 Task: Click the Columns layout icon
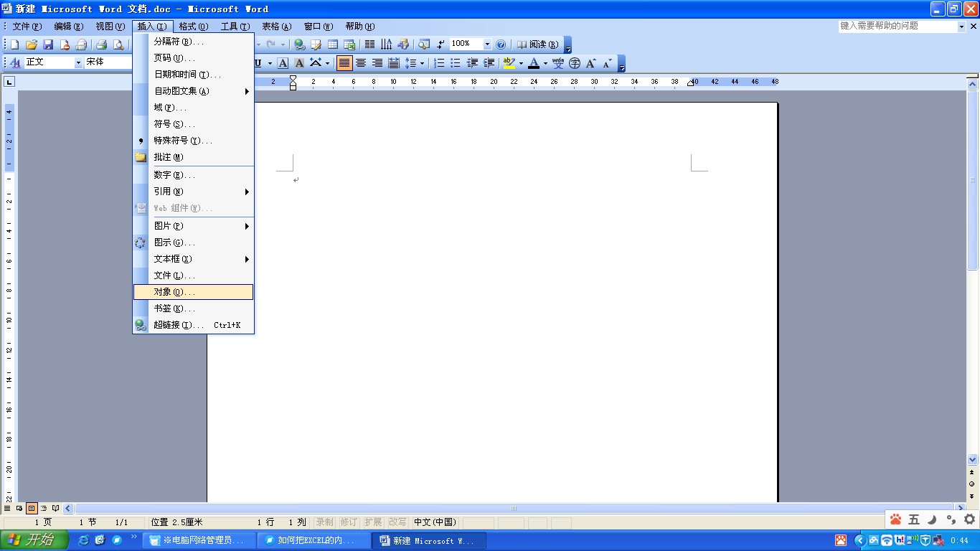click(x=369, y=44)
